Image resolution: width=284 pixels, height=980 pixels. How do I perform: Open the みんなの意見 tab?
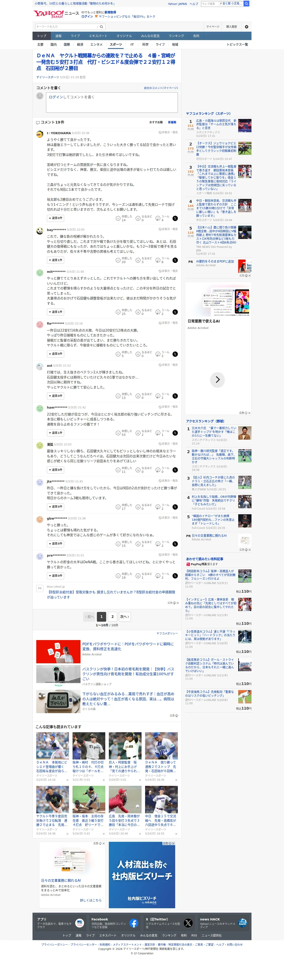point(150,36)
